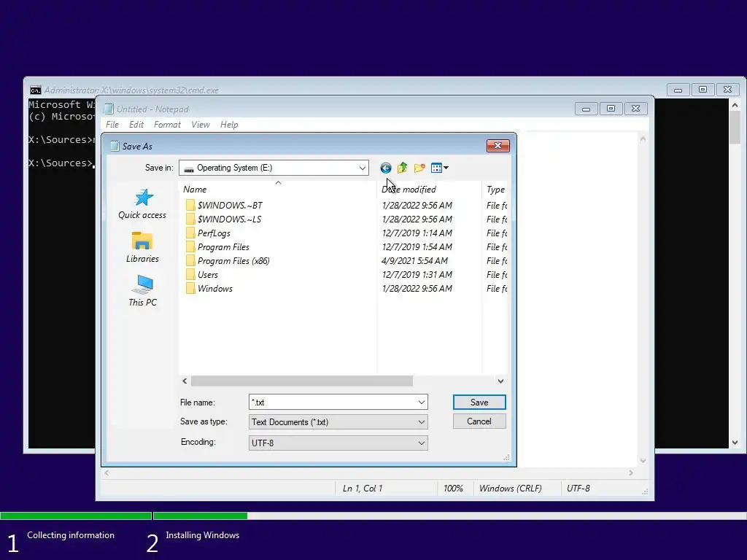
Task: Click the Save button
Action: 479,402
